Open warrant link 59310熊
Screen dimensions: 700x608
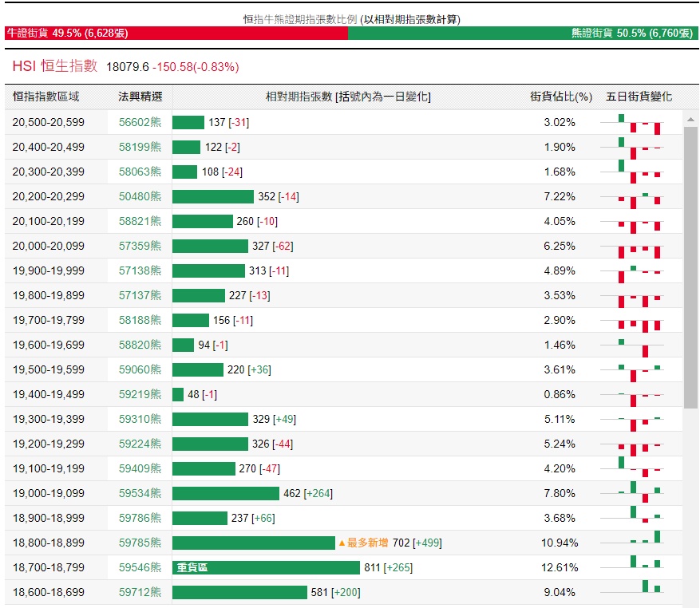(140, 419)
